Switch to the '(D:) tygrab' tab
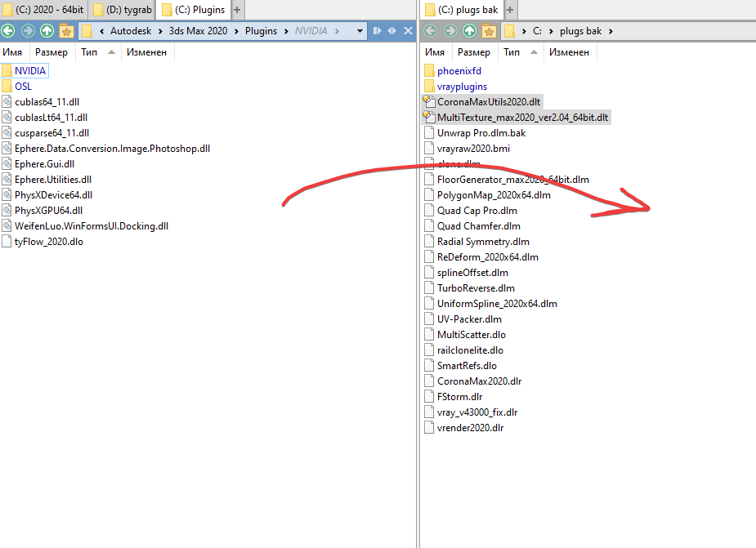The height and width of the screenshot is (548, 756). pyautogui.click(x=123, y=10)
